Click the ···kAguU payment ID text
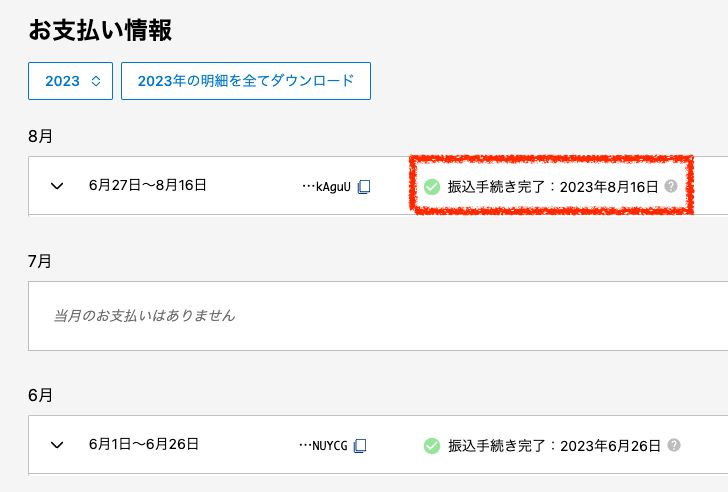This screenshot has width=728, height=492. click(326, 187)
